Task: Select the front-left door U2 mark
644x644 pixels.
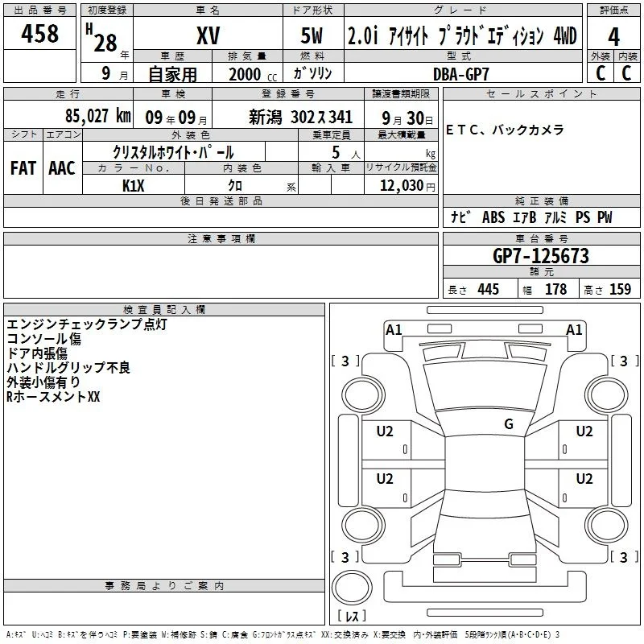Action: pyautogui.click(x=385, y=431)
